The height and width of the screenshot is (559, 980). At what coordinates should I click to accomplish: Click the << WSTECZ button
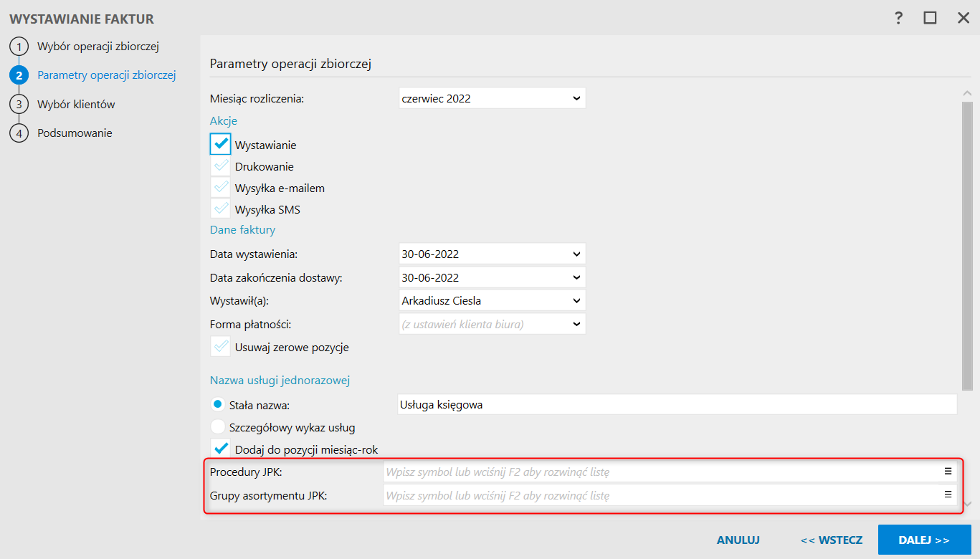click(832, 540)
